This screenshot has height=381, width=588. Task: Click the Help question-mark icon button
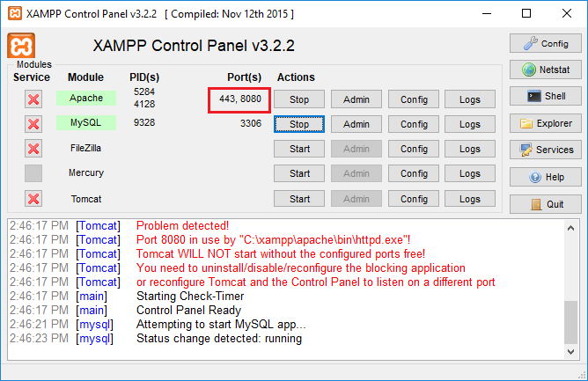coord(545,177)
